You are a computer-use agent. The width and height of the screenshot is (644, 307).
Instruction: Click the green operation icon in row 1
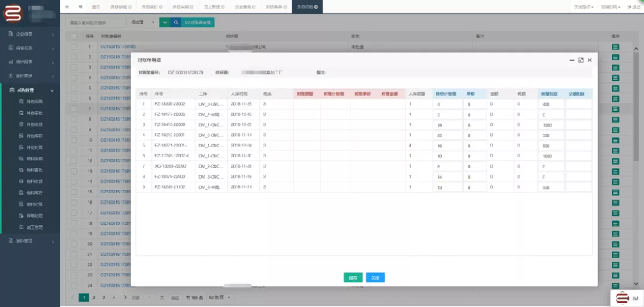click(x=615, y=46)
